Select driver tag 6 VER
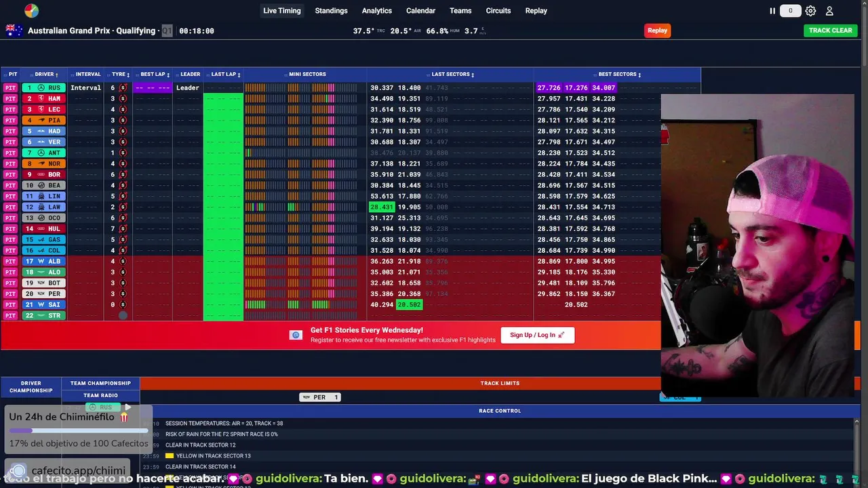The image size is (868, 488). (44, 142)
